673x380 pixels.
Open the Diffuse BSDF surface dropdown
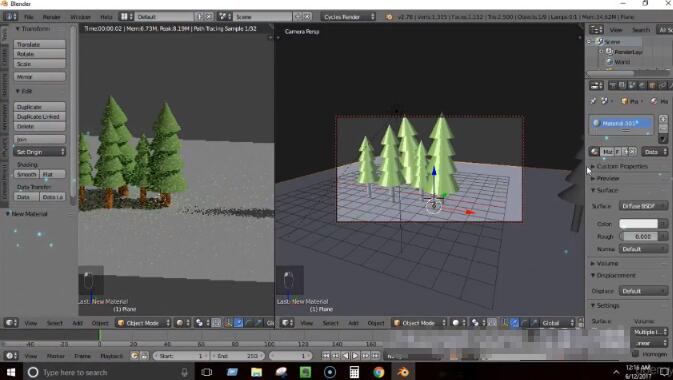click(643, 206)
